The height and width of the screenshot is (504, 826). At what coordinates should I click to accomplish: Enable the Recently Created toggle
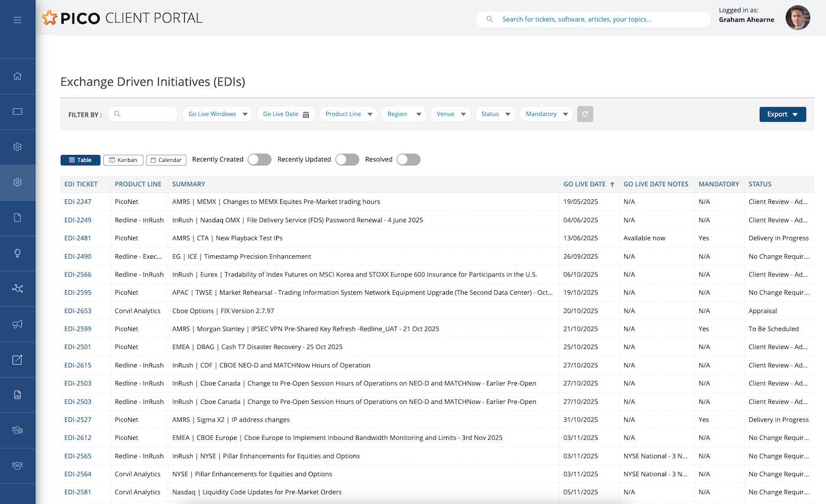click(259, 159)
